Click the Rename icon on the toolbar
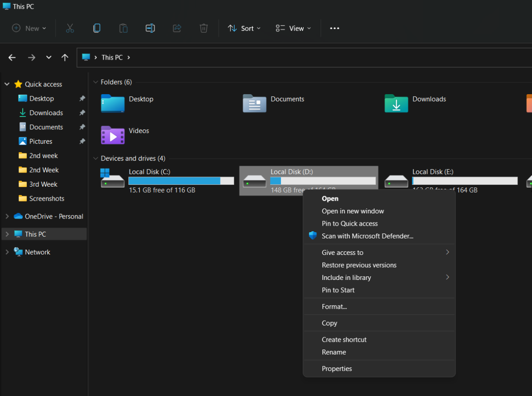 point(150,28)
